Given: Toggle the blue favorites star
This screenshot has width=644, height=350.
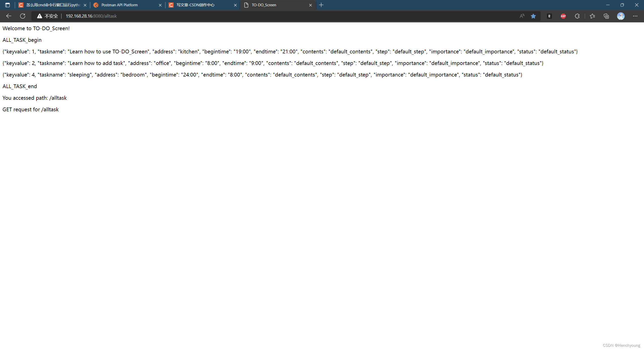Looking at the screenshot, I should (533, 16).
